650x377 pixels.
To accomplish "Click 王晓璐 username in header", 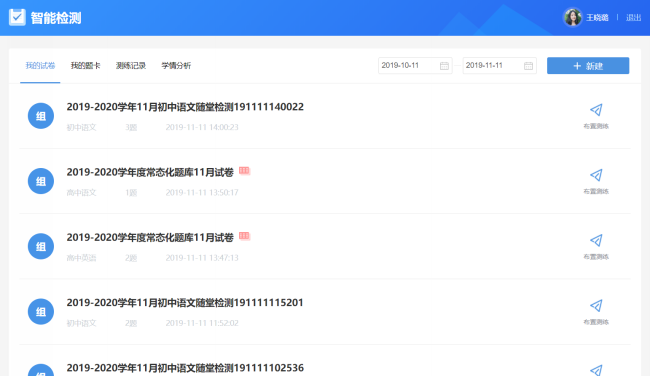I will pos(597,17).
